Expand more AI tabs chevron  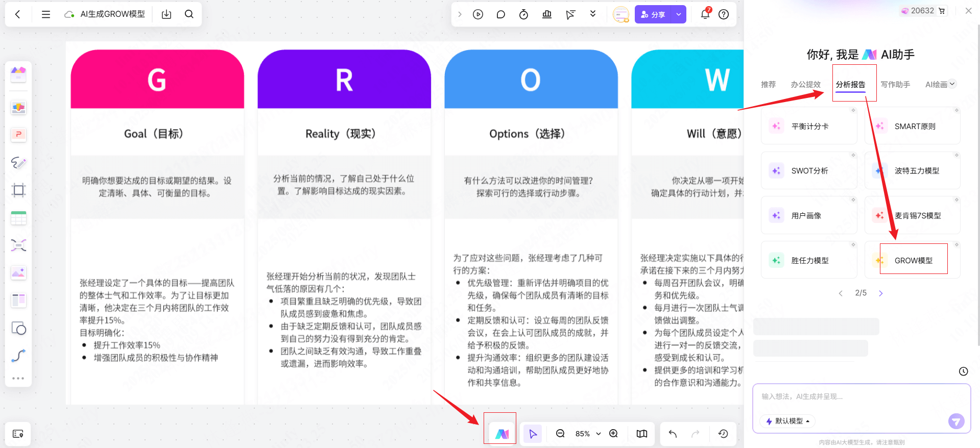[x=952, y=84]
